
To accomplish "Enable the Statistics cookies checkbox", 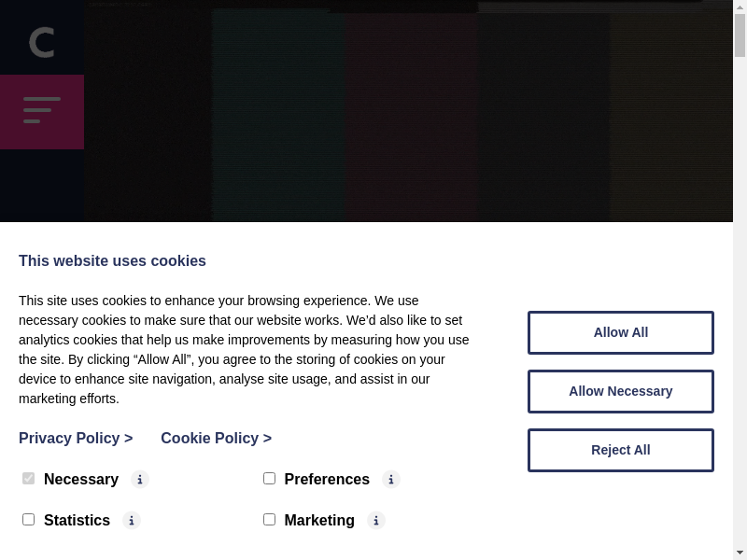I will click(x=28, y=520).
